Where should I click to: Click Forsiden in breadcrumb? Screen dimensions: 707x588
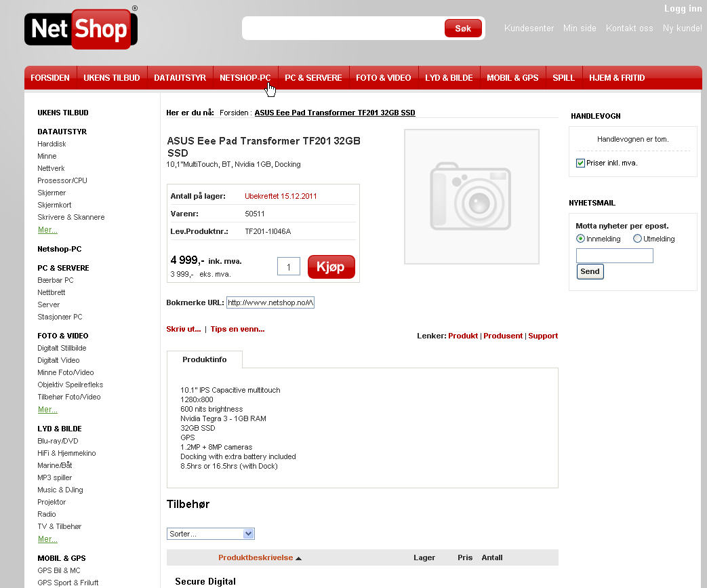[x=234, y=113]
